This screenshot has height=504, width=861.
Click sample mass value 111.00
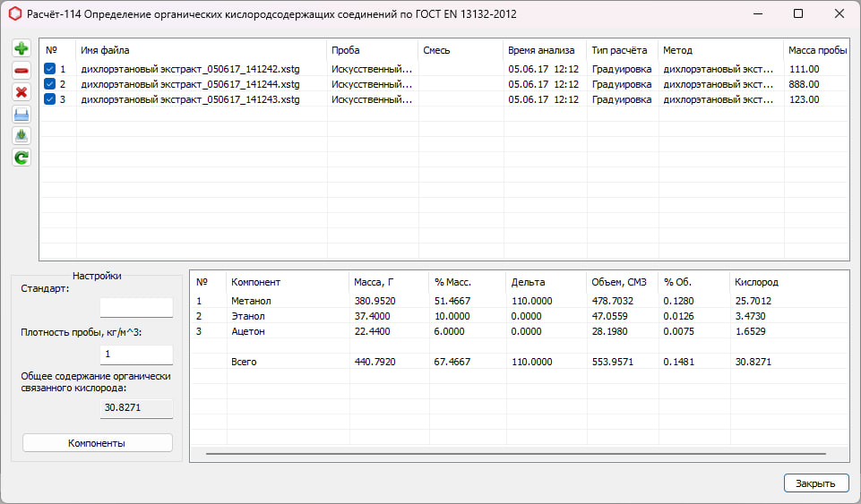pos(804,69)
